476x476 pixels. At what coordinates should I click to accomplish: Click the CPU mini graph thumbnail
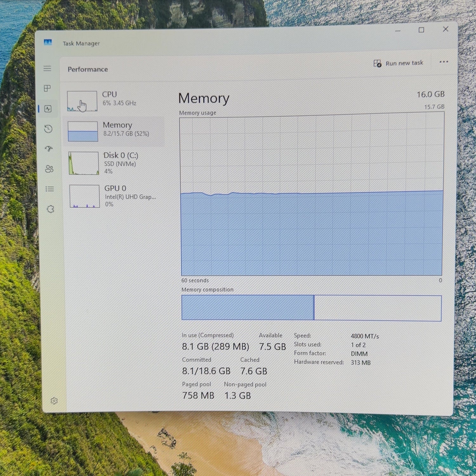[x=82, y=101]
